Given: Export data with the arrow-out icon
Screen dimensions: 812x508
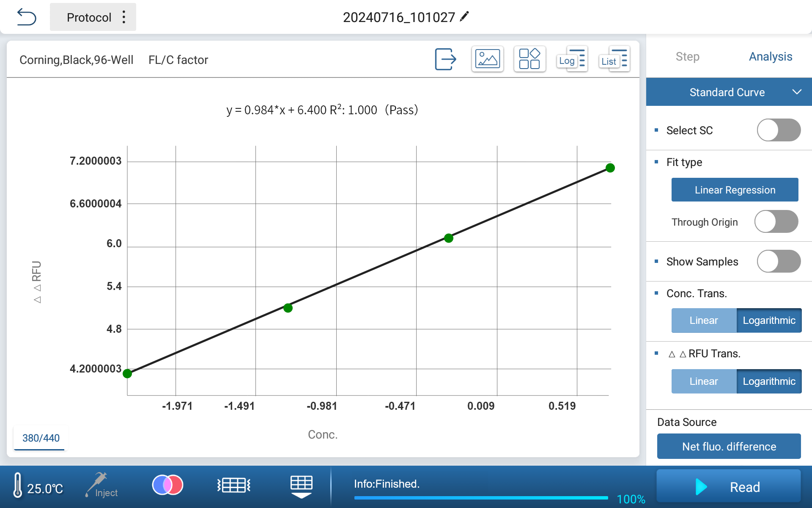Looking at the screenshot, I should click(445, 59).
